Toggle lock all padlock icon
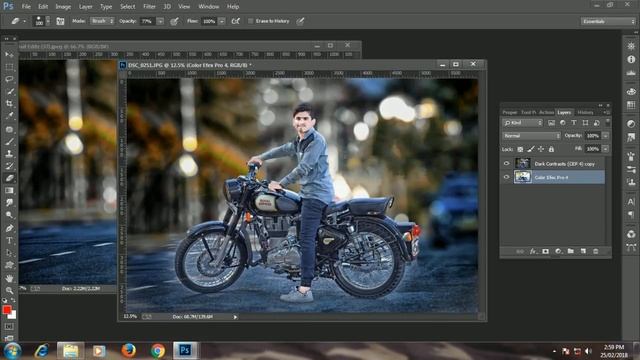Image resolution: width=640 pixels, height=360 pixels. coord(551,149)
